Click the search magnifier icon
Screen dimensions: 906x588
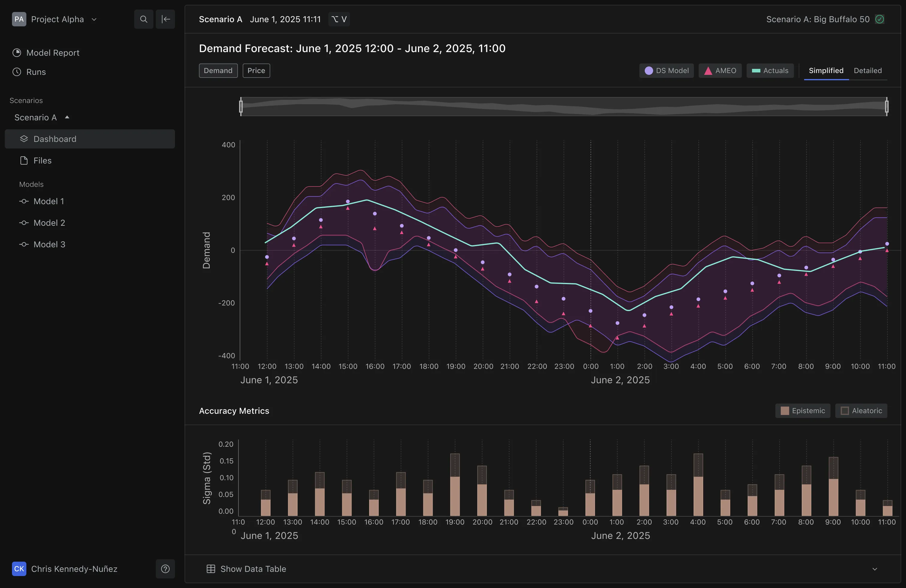click(x=144, y=19)
